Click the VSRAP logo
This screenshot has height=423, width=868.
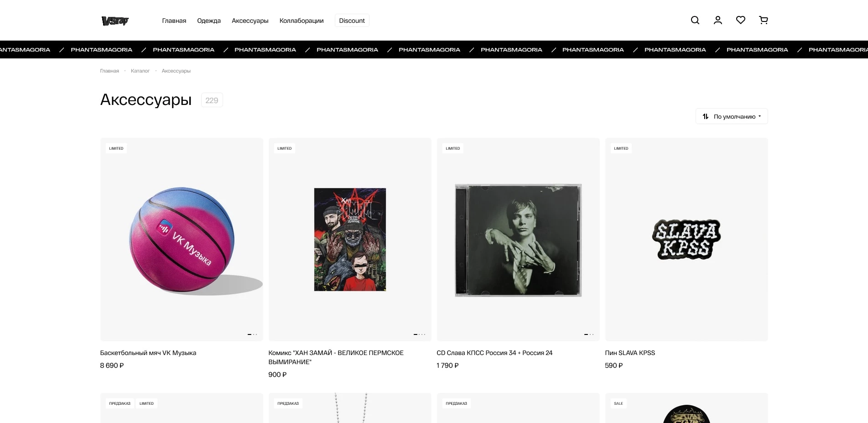coord(115,21)
